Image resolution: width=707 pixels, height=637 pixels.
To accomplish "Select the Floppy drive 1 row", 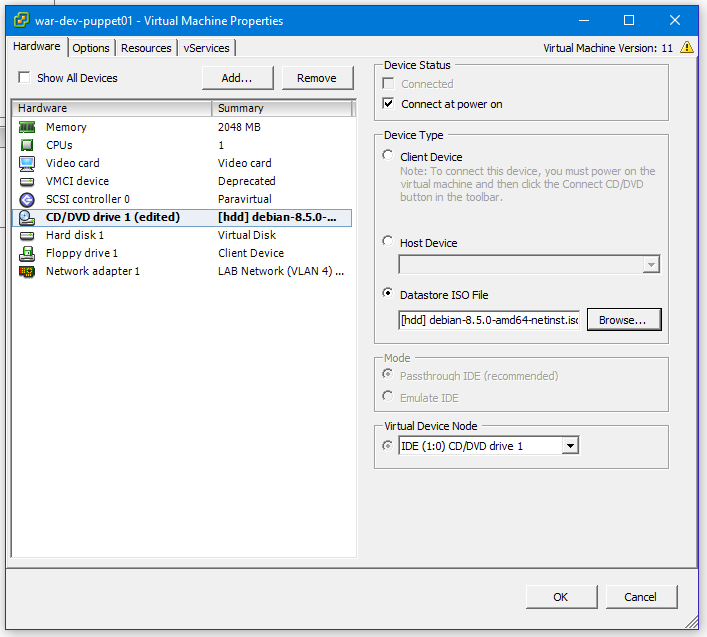I will click(x=182, y=253).
